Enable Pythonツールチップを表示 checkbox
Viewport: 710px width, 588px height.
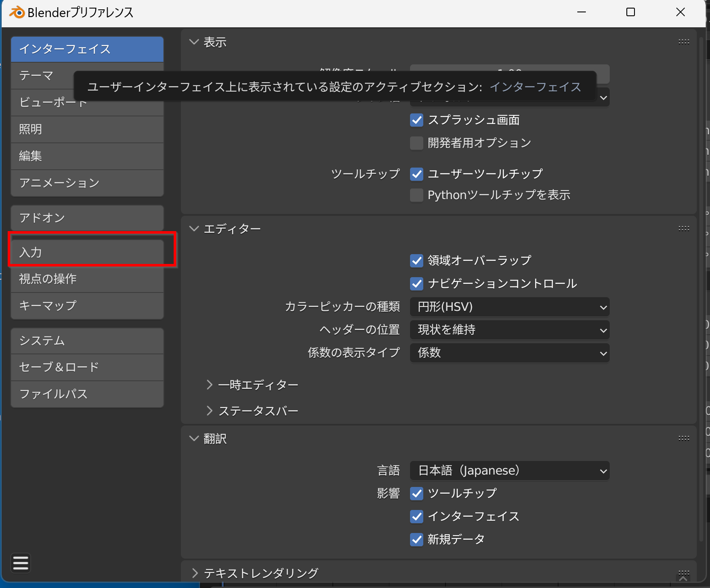point(416,195)
